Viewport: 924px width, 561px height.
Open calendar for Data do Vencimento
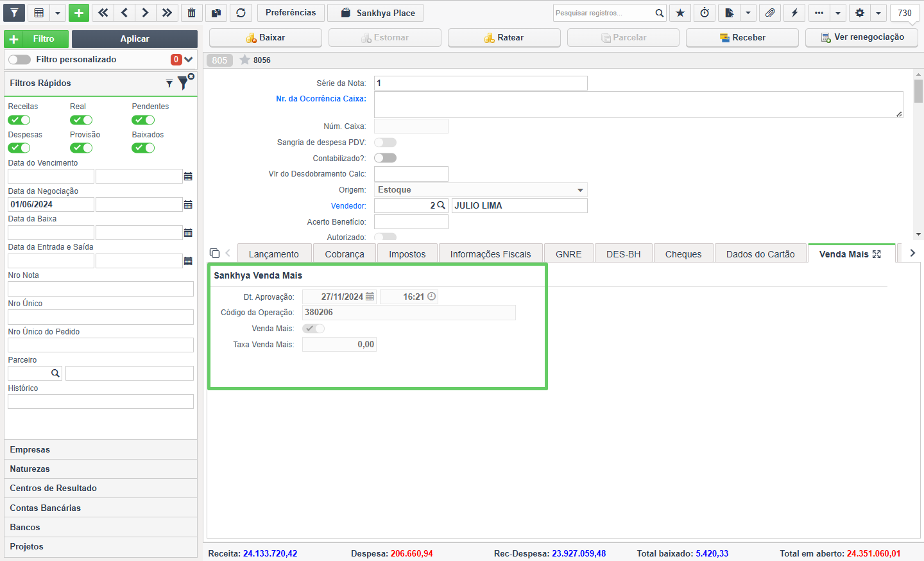coord(188,176)
